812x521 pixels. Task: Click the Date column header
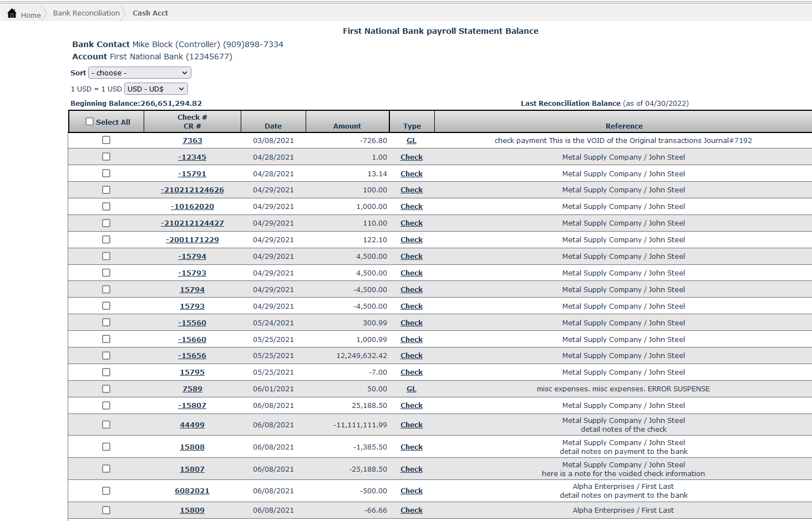[273, 126]
